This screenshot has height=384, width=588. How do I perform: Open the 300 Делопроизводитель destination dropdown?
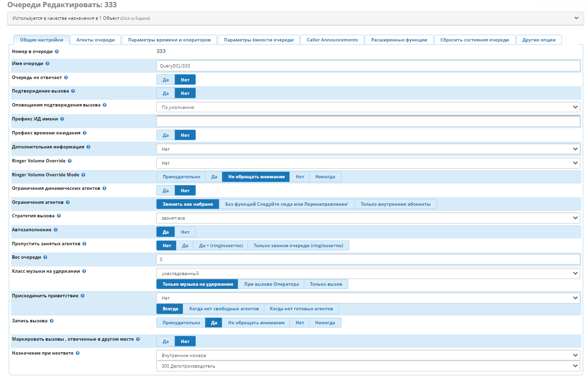(368, 366)
